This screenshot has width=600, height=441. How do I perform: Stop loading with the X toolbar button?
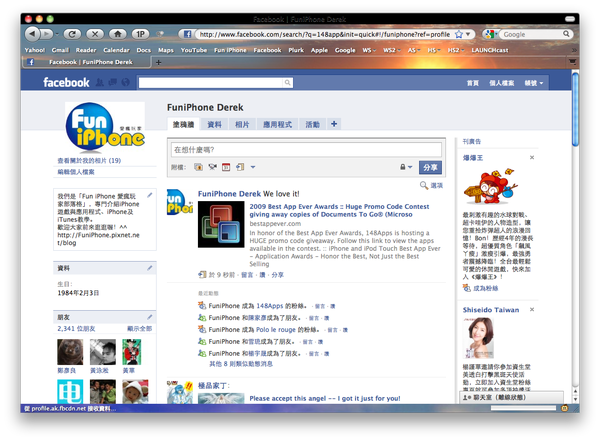pos(95,34)
